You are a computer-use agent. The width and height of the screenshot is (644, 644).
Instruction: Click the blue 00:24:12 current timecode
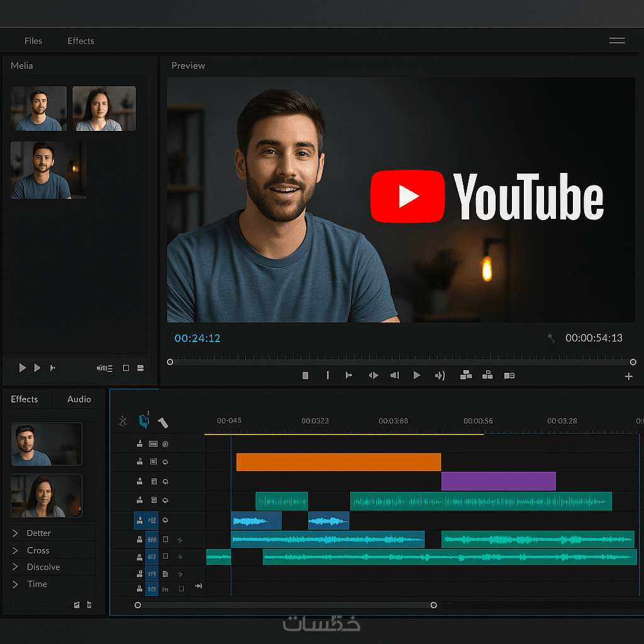(197, 338)
